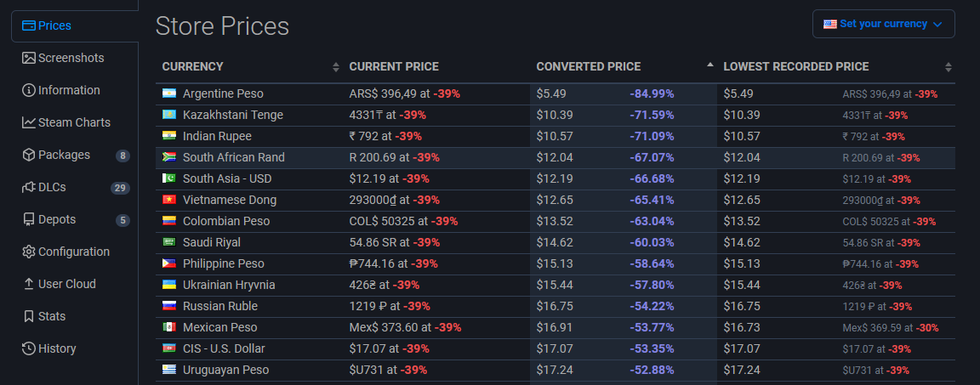
Task: Open the Set your currency dropdown
Action: click(883, 24)
